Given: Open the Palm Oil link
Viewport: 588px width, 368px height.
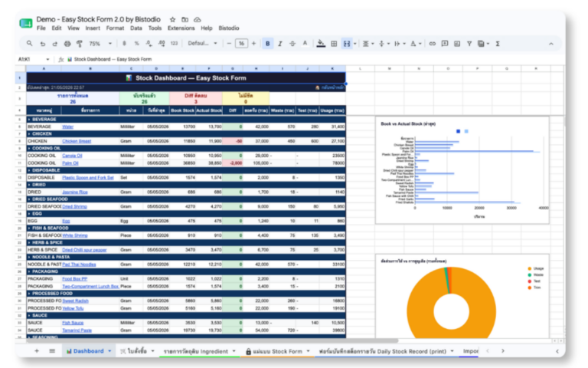Looking at the screenshot, I should 70,163.
